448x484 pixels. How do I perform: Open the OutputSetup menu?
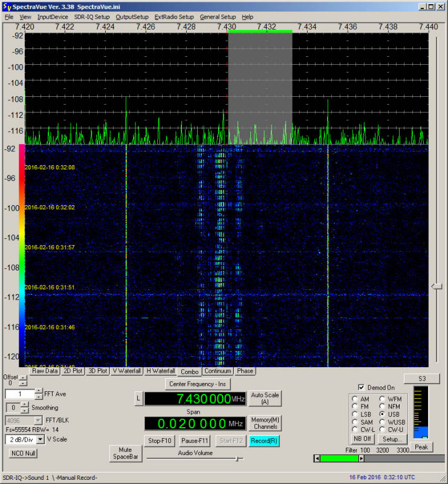(132, 17)
